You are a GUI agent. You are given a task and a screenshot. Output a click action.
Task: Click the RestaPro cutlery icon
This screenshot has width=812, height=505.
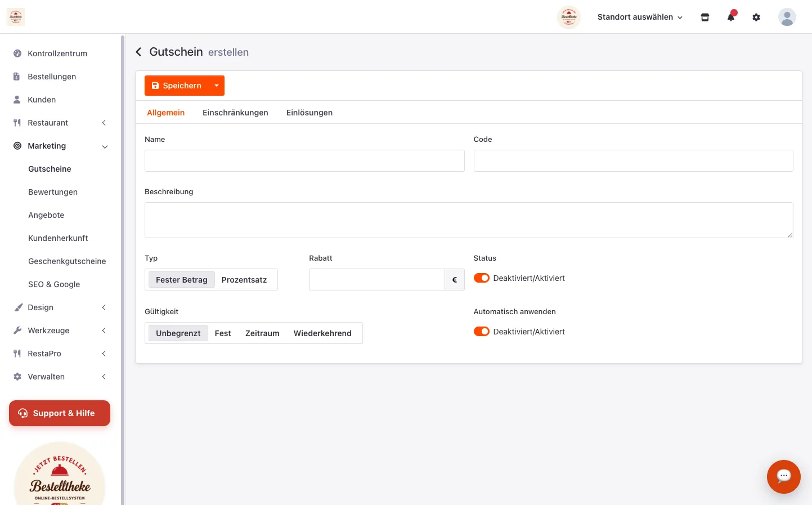coord(17,354)
